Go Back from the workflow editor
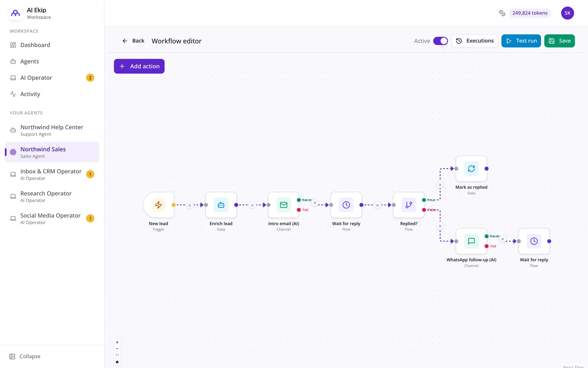This screenshot has height=368, width=588. (x=133, y=41)
